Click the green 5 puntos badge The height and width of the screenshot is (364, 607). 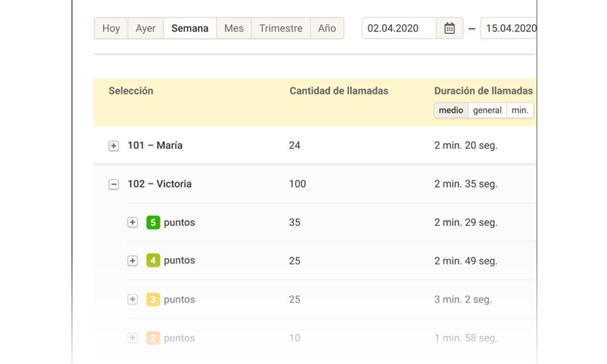tap(153, 222)
